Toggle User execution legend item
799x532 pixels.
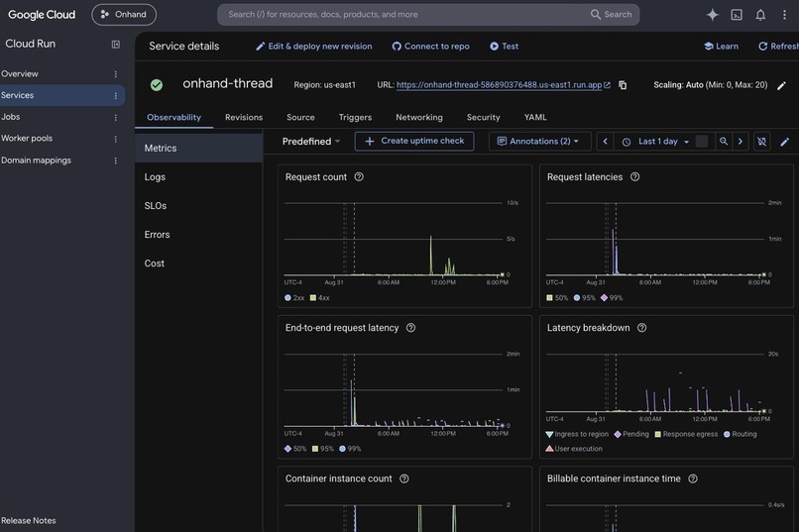574,449
